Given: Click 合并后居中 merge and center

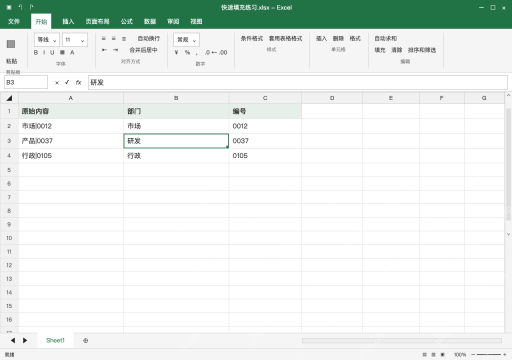Looking at the screenshot, I should pyautogui.click(x=143, y=50).
